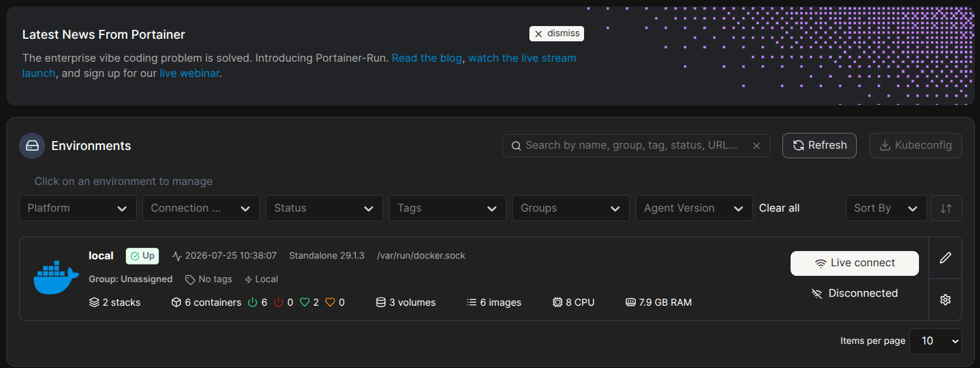The image size is (980, 368).
Task: Open the local environment name
Action: tap(101, 256)
